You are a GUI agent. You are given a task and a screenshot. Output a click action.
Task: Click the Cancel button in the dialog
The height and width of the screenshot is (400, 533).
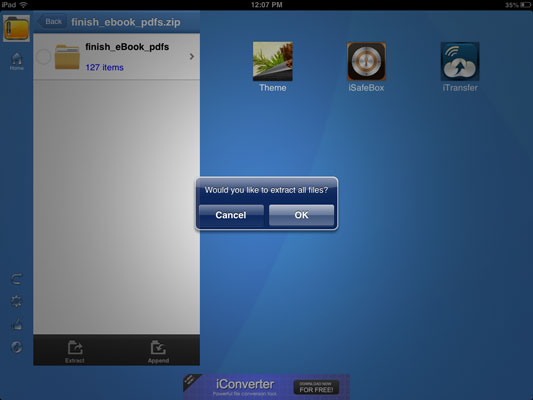pyautogui.click(x=231, y=215)
